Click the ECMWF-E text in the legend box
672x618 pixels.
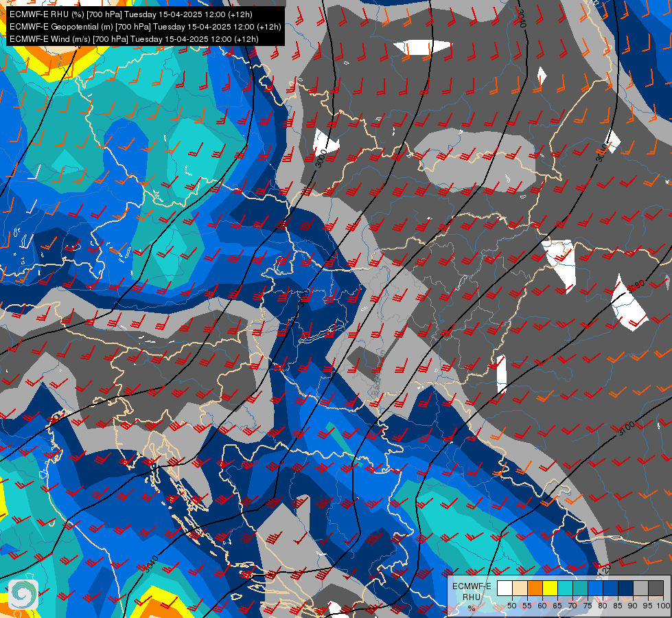tap(472, 586)
